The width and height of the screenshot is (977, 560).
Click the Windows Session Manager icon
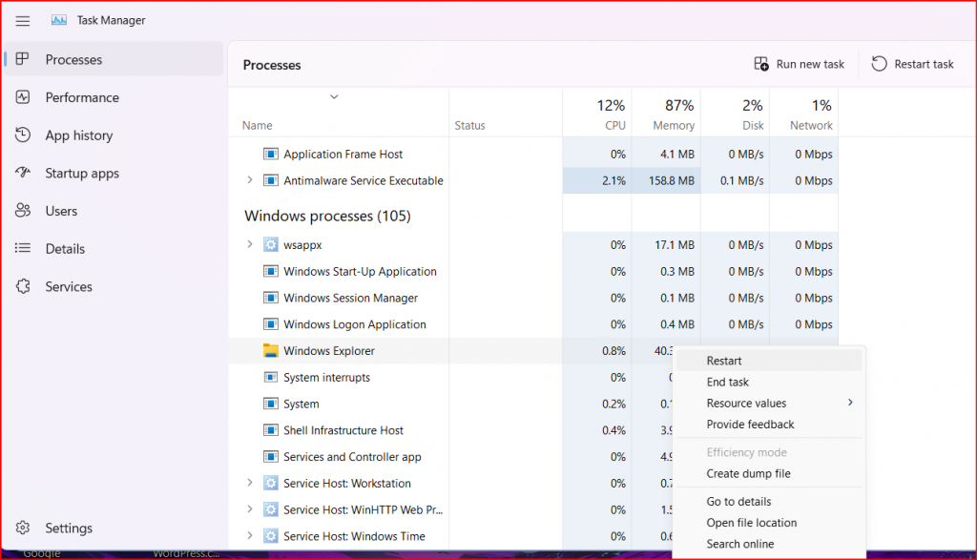point(270,298)
